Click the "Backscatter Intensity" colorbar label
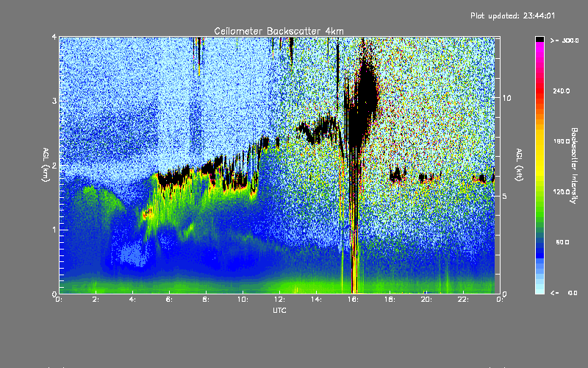 (x=573, y=166)
